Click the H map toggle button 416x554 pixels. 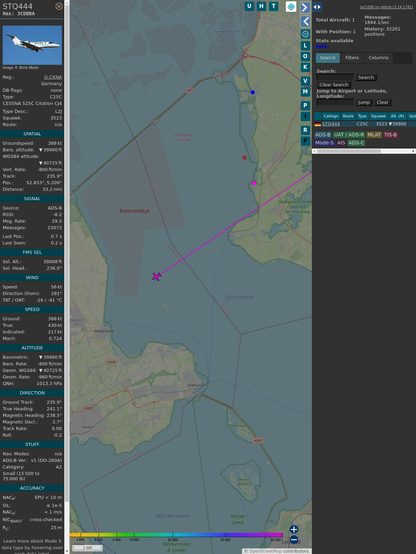tap(261, 6)
